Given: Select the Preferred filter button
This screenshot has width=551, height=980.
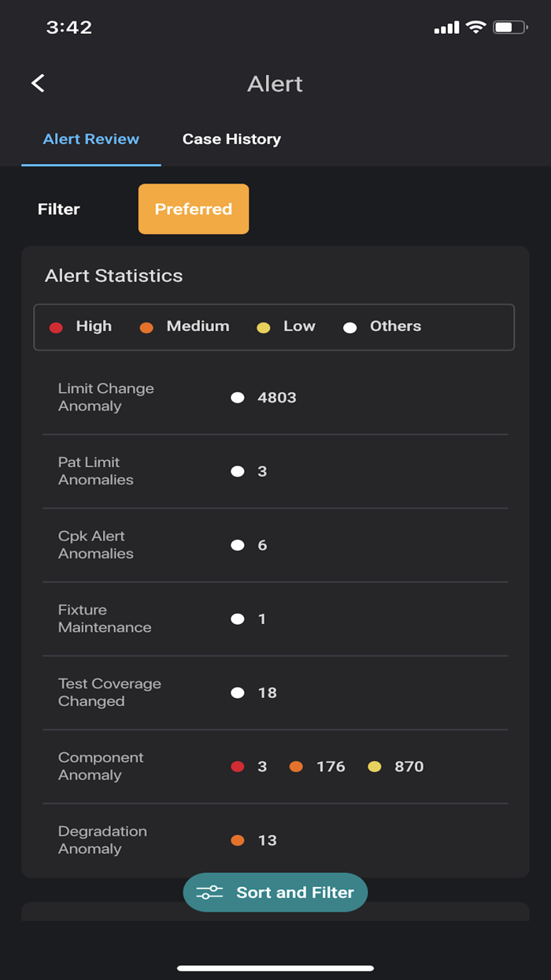Looking at the screenshot, I should pyautogui.click(x=194, y=210).
